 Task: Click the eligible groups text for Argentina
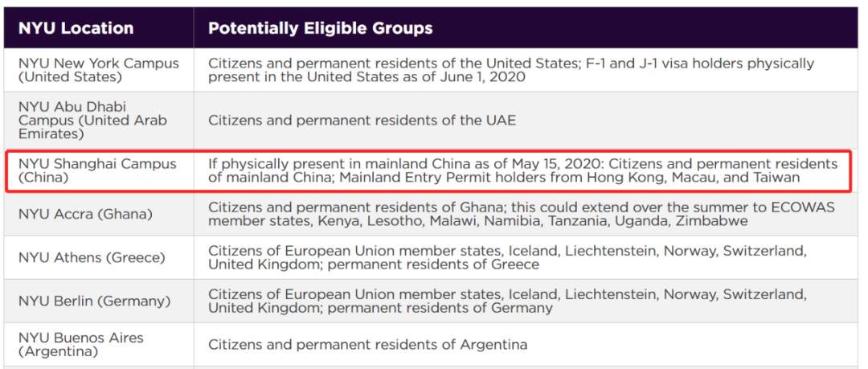point(367,344)
